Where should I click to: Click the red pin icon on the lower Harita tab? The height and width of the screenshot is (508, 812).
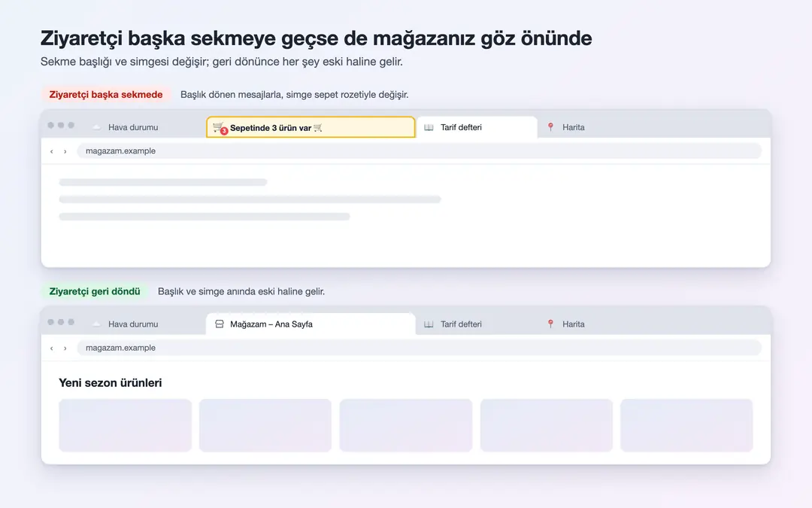tap(550, 324)
